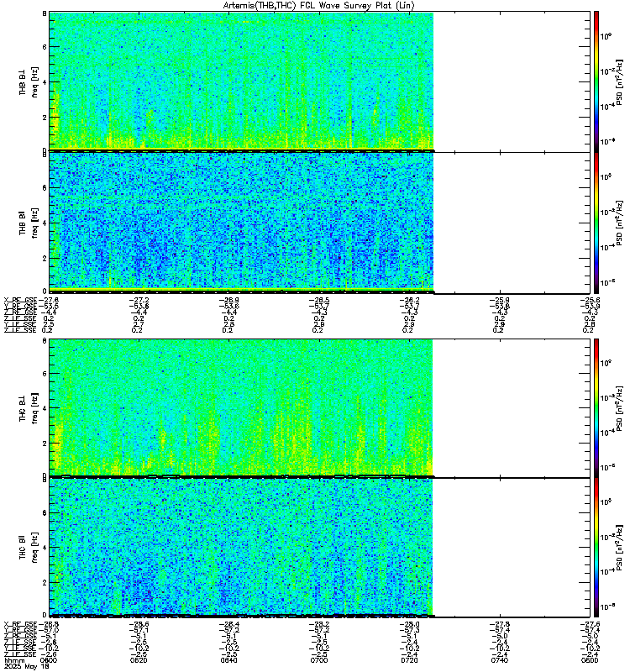Click the hhmm label at bottom left
This screenshot has height=672, width=630.
tap(13, 661)
